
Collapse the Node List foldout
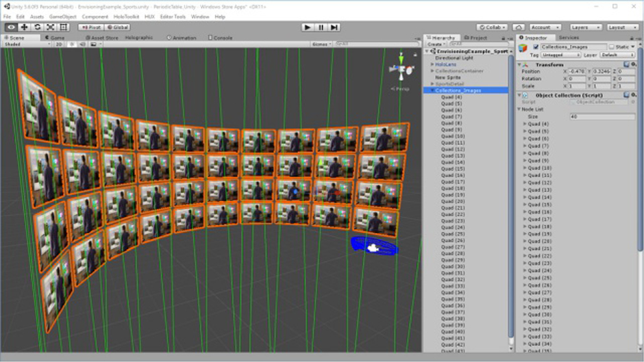coord(519,109)
